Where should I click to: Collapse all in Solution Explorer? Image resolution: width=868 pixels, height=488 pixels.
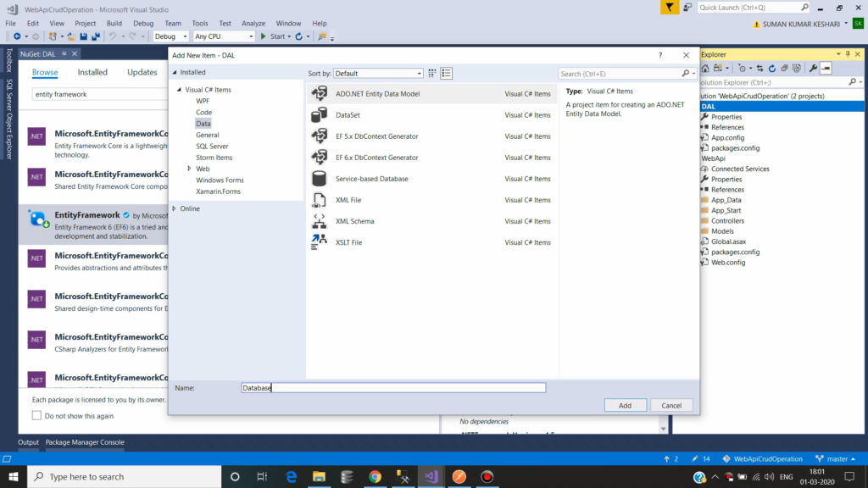(x=784, y=68)
